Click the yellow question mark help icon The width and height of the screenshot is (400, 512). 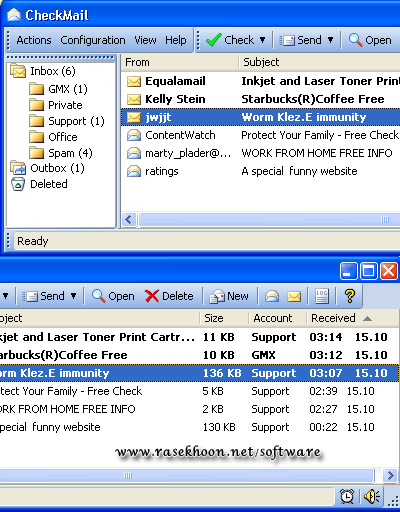(x=350, y=296)
